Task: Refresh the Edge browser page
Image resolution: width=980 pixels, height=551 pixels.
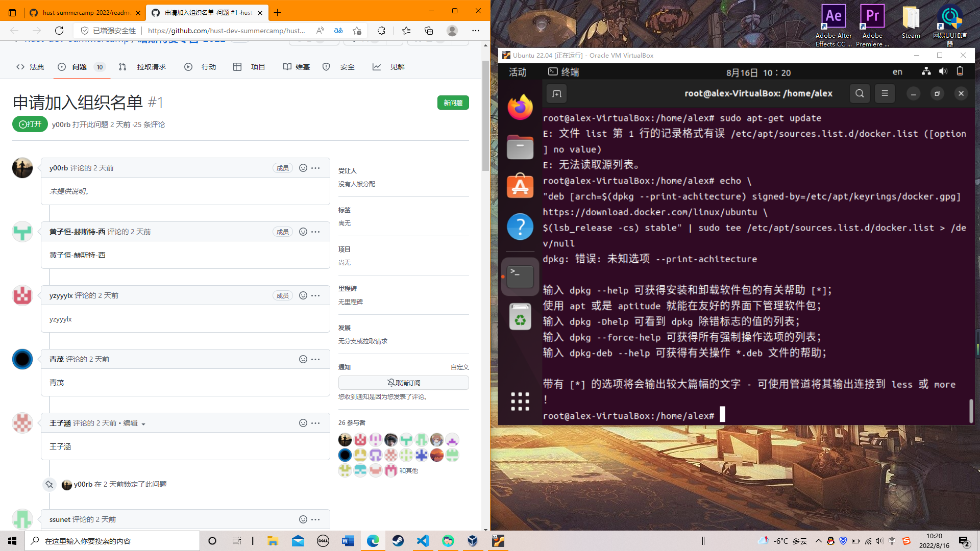Action: pyautogui.click(x=59, y=31)
